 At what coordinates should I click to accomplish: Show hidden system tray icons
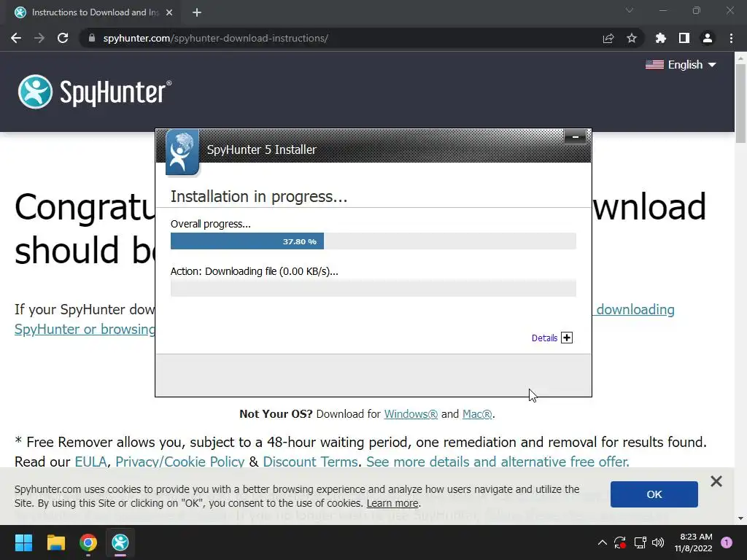[602, 542]
